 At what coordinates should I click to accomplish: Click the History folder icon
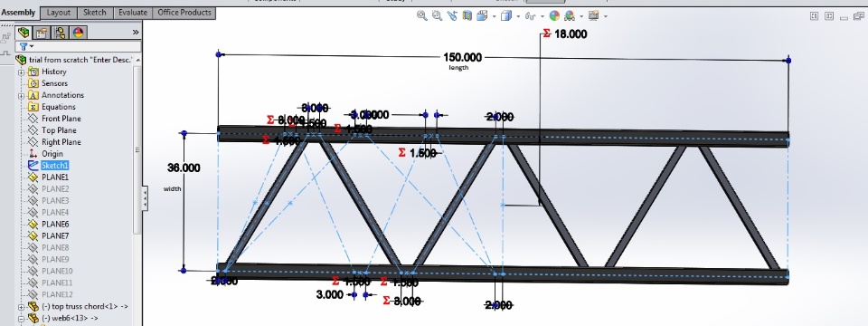click(x=33, y=72)
